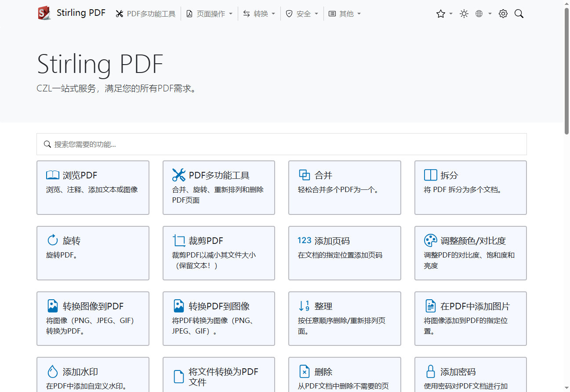Click the page vertical scrollbar
Image resolution: width=570 pixels, height=392 pixels.
tap(566, 70)
